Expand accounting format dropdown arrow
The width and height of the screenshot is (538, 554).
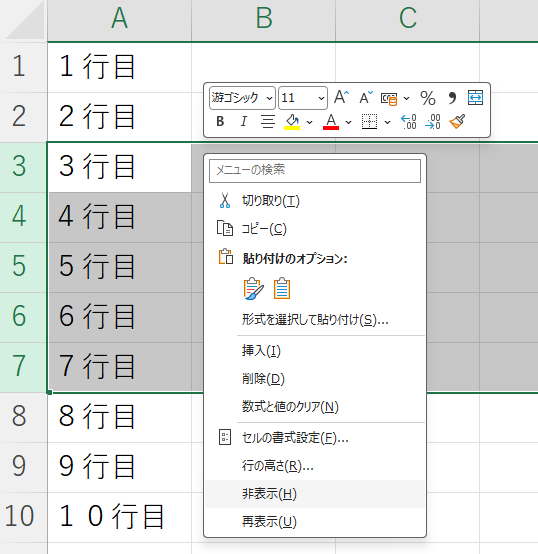coord(407,98)
